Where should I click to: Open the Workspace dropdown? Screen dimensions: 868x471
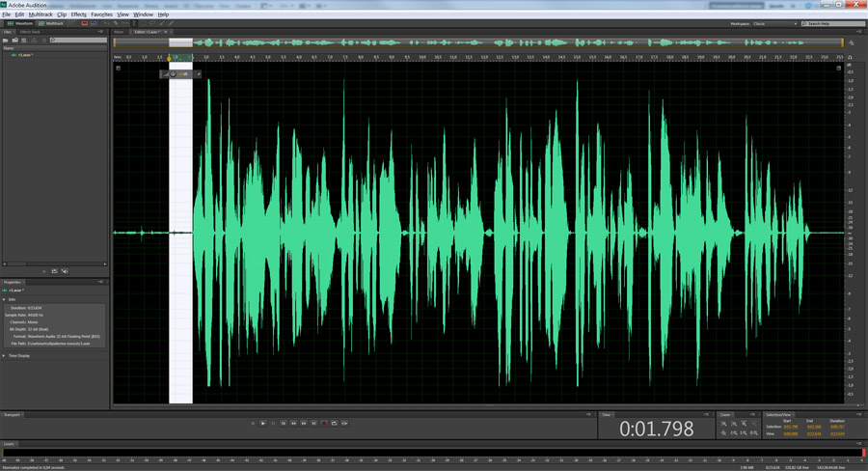(x=775, y=24)
